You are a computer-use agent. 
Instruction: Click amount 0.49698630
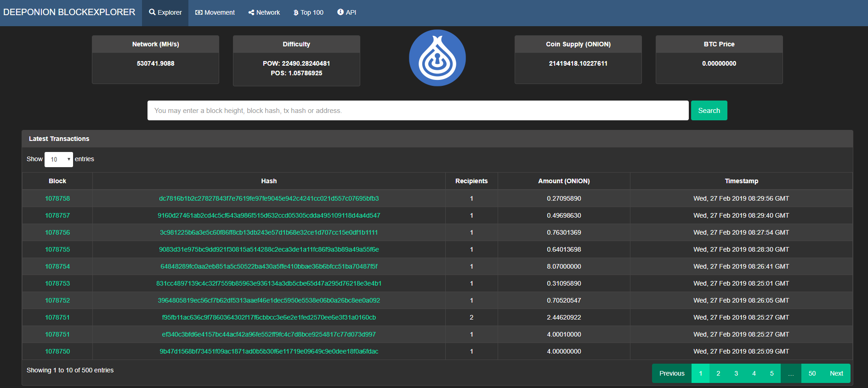click(564, 215)
